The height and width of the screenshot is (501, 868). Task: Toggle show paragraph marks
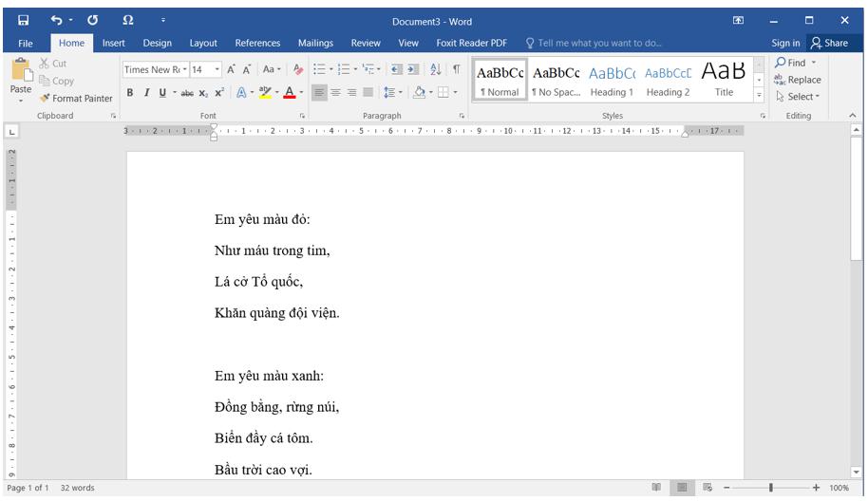pyautogui.click(x=457, y=69)
